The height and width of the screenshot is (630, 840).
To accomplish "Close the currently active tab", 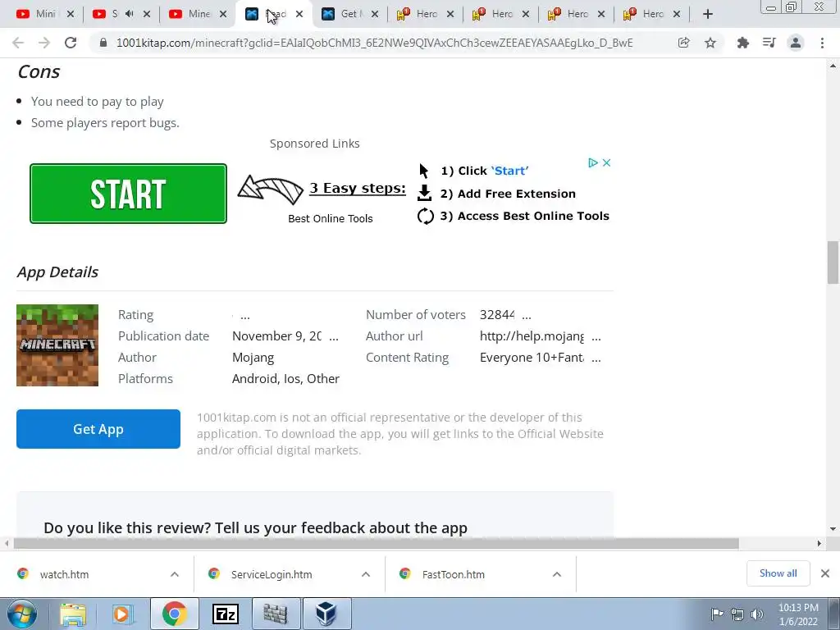I will tap(299, 14).
